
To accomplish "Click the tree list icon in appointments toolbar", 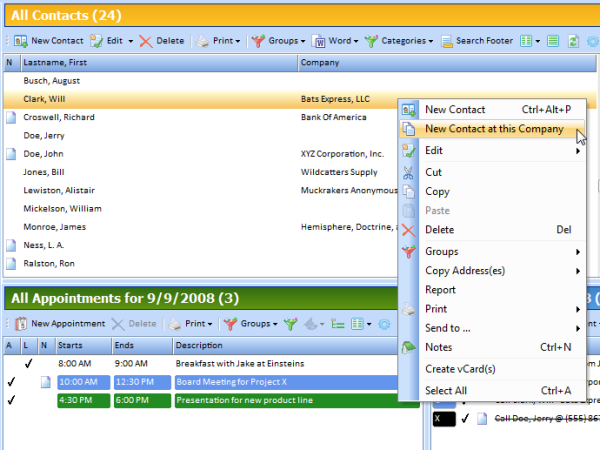I will [338, 324].
